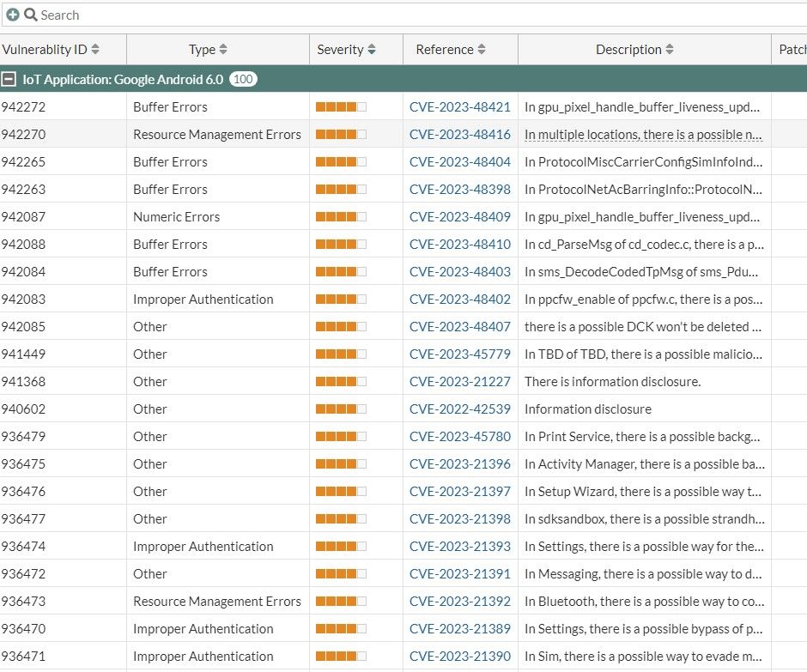Select the 'In multiple locations' description text
The height and width of the screenshot is (672, 807).
[x=643, y=135]
